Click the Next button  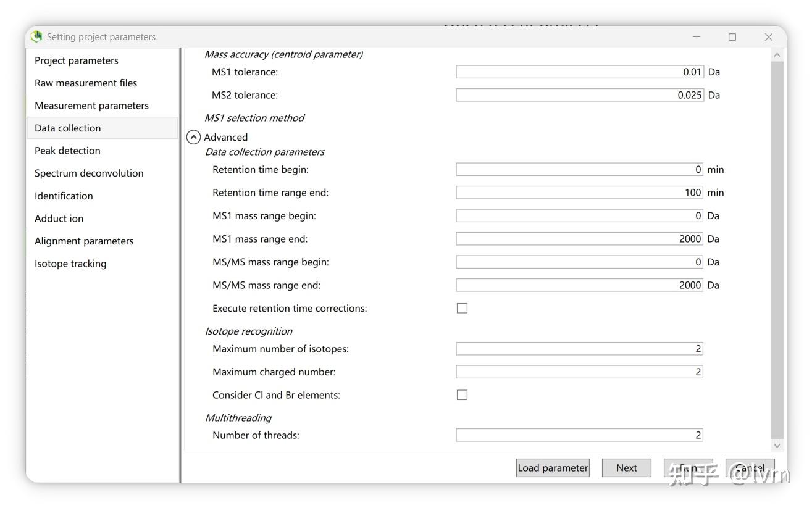coord(626,468)
